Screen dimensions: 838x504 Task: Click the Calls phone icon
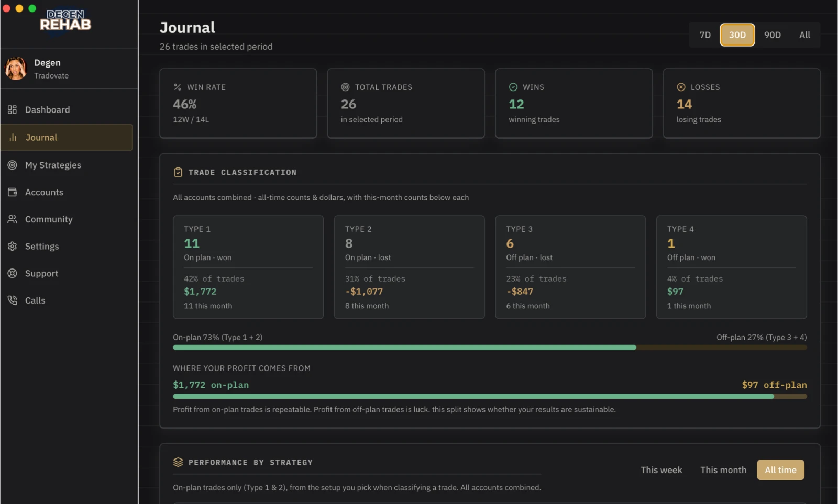coord(12,300)
